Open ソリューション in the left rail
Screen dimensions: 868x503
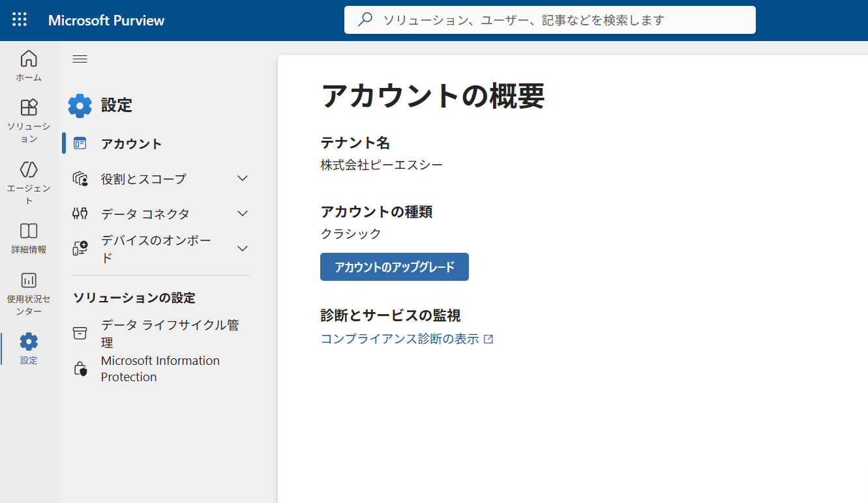click(x=29, y=121)
